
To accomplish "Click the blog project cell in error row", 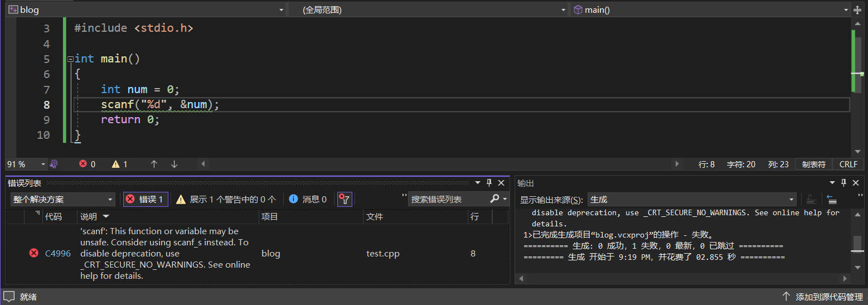I will pos(271,254).
